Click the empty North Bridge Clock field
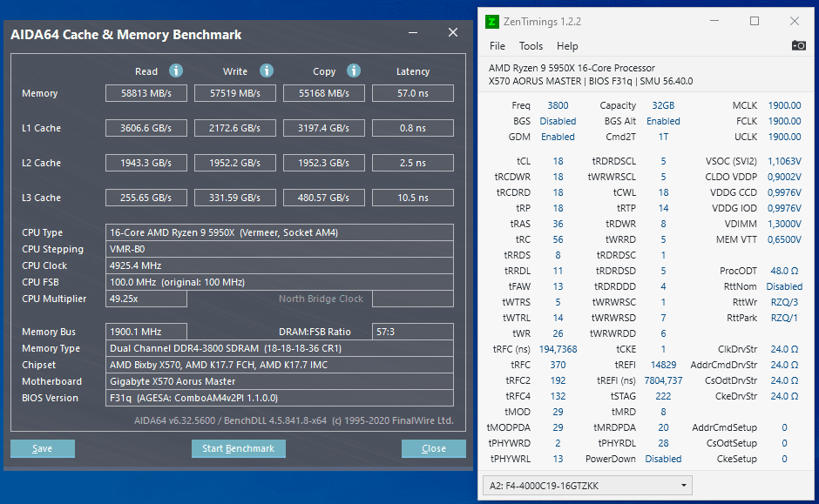 413,299
